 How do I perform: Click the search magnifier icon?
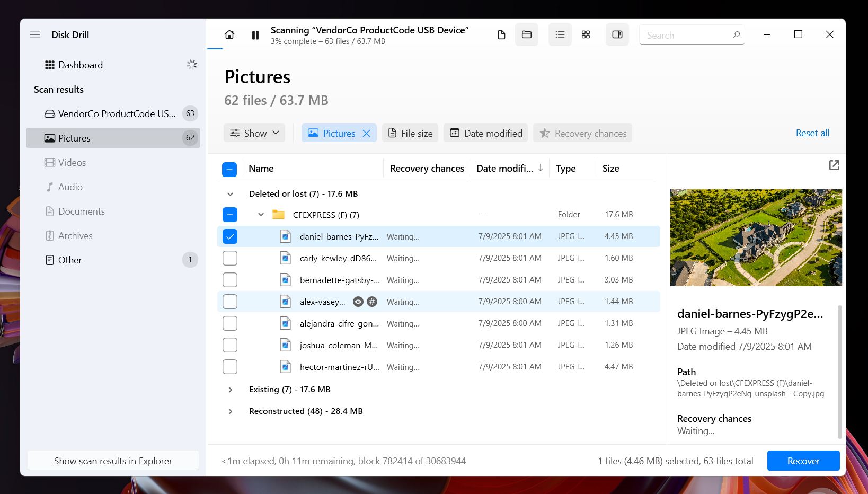pyautogui.click(x=737, y=34)
